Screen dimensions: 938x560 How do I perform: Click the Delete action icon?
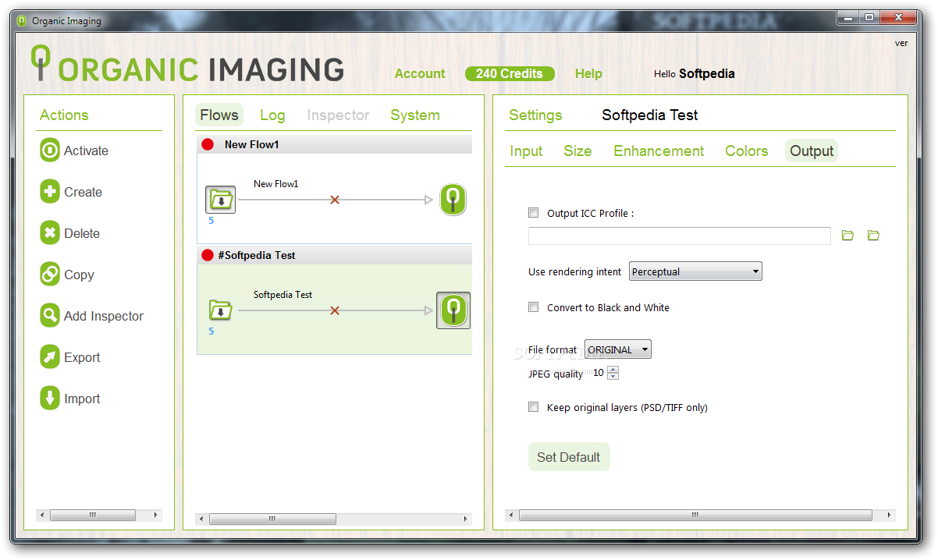pos(50,233)
